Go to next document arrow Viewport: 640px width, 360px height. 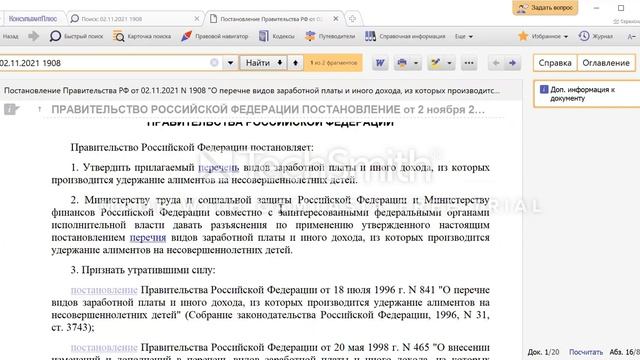point(512,63)
